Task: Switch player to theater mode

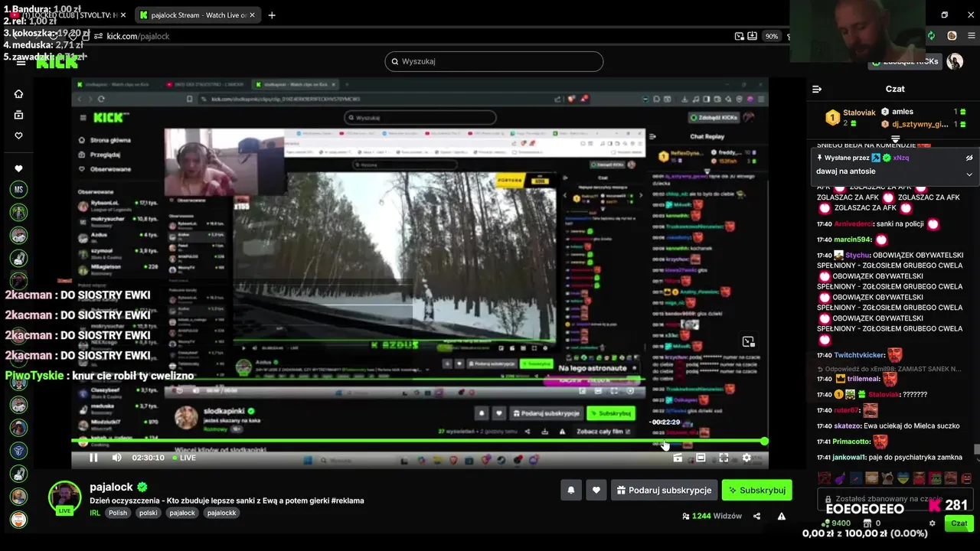Action: click(701, 458)
